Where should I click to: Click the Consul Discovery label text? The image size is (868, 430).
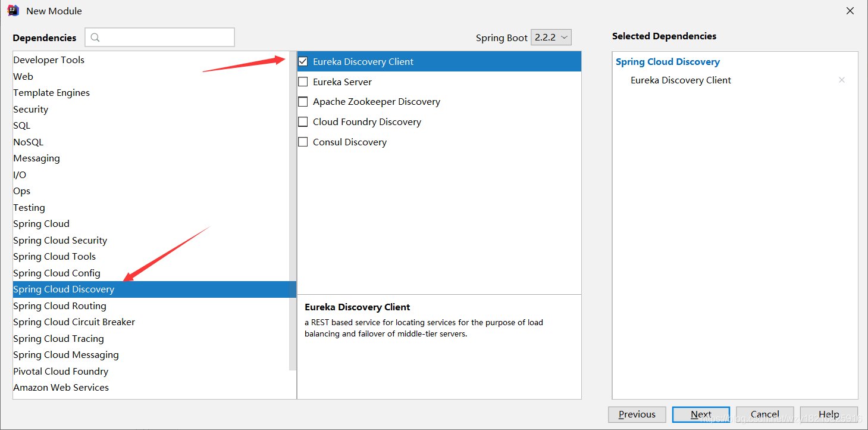tap(350, 142)
